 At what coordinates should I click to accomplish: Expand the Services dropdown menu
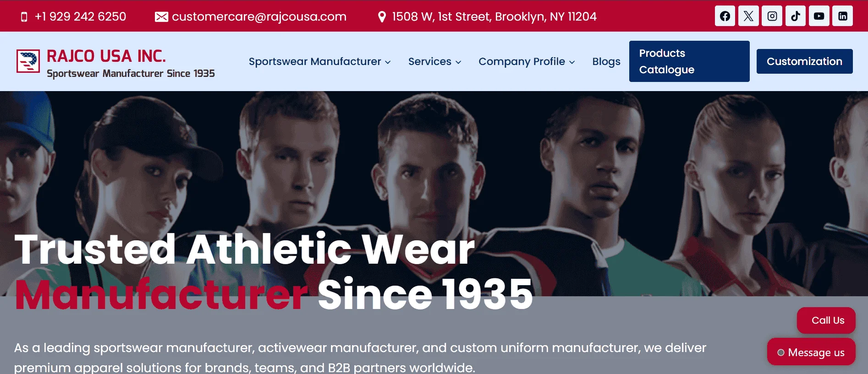pyautogui.click(x=434, y=61)
